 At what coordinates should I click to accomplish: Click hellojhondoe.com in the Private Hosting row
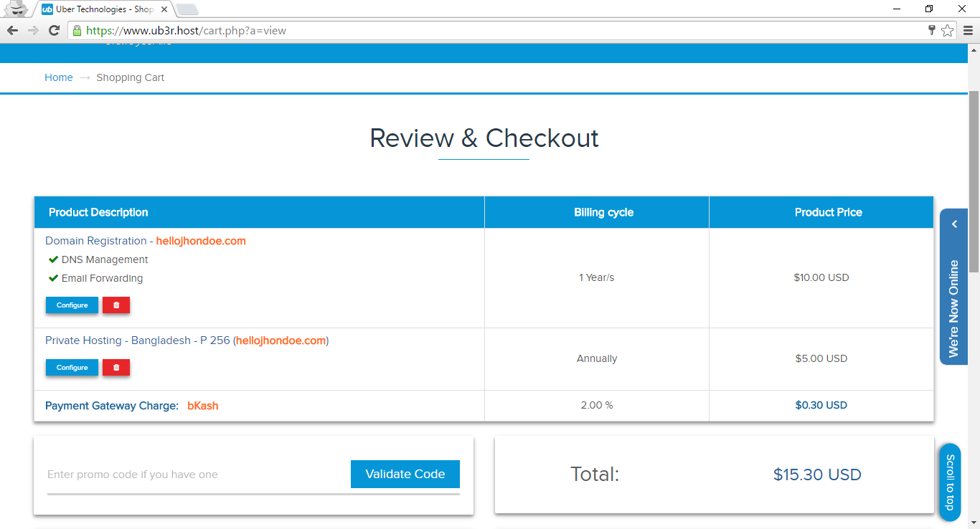click(281, 340)
